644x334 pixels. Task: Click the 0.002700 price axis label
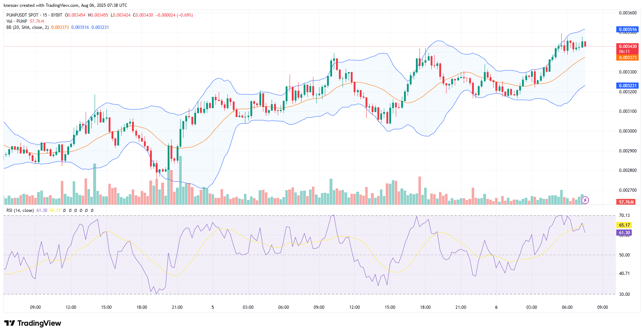[x=628, y=190]
